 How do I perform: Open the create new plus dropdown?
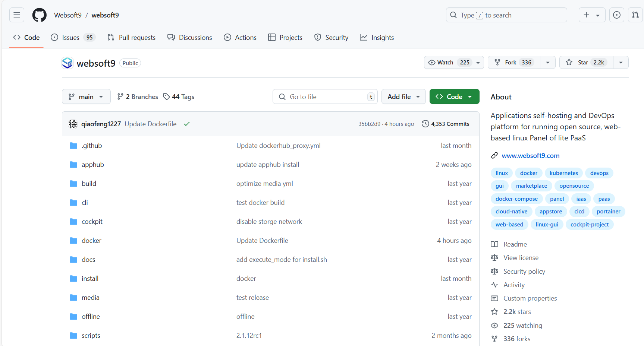592,15
